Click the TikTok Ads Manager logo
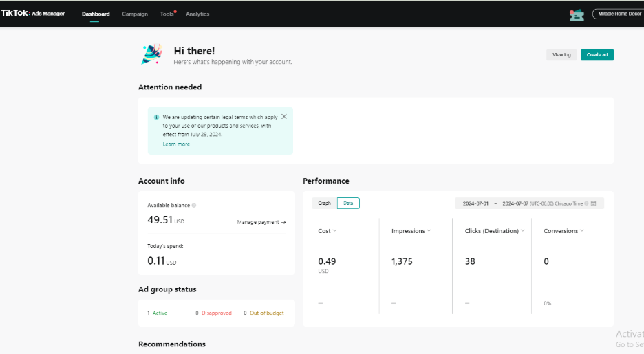 [33, 13]
